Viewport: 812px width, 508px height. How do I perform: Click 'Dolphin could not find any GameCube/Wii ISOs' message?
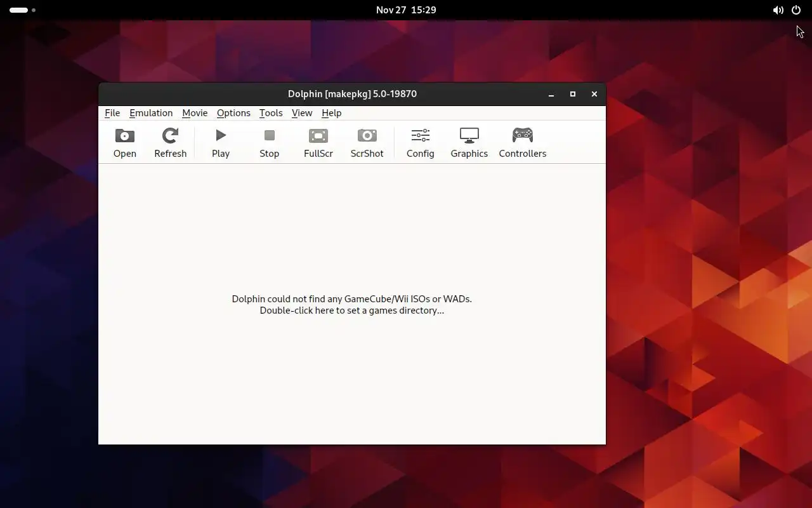pos(352,299)
